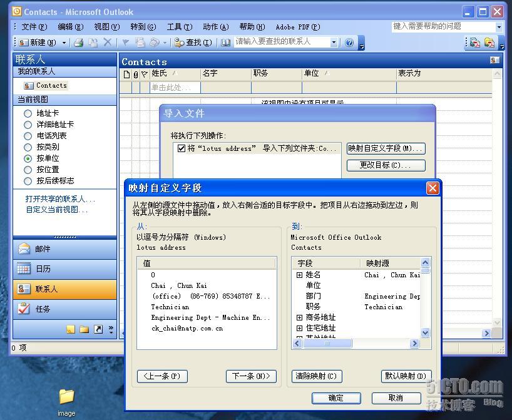Open the 帮助 (Help) menu

252,27
